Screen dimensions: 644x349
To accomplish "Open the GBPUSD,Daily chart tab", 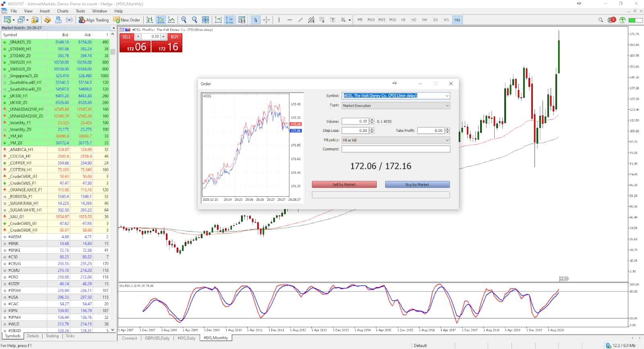I will click(x=157, y=338).
